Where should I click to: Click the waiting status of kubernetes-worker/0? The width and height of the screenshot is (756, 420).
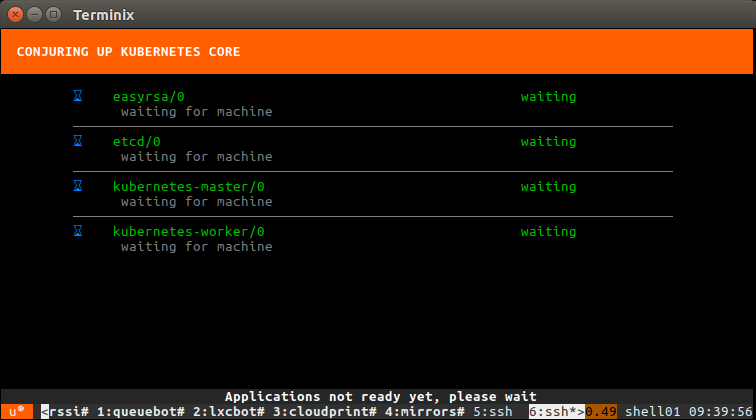[548, 232]
